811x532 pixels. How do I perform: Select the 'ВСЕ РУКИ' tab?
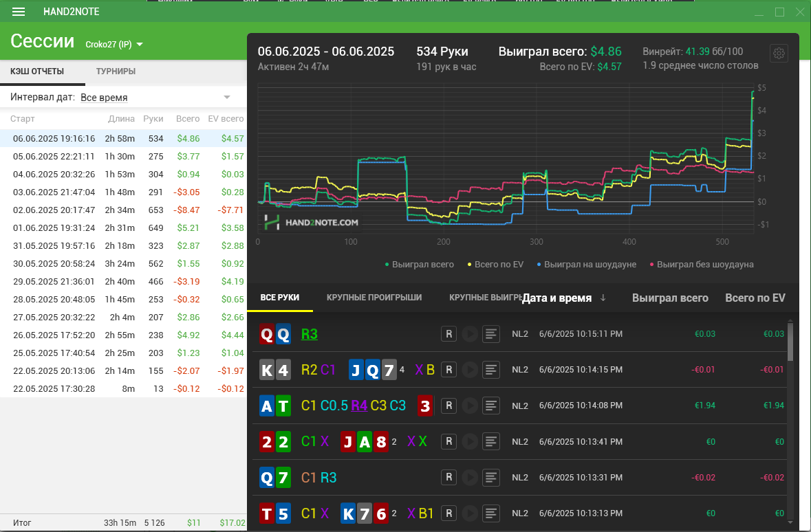click(280, 298)
